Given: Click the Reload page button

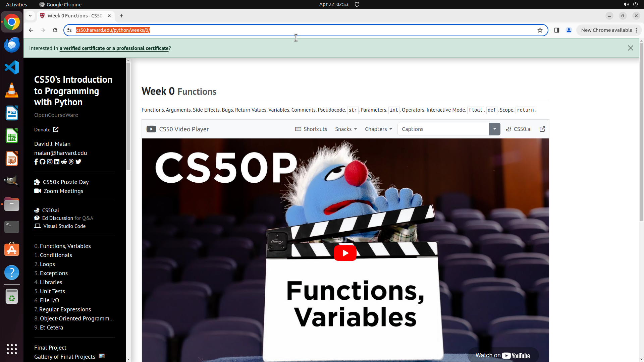Looking at the screenshot, I should 55,30.
